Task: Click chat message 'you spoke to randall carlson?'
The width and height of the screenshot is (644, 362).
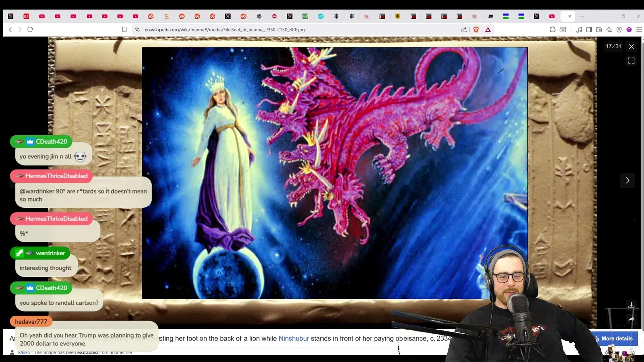Action: [x=59, y=303]
